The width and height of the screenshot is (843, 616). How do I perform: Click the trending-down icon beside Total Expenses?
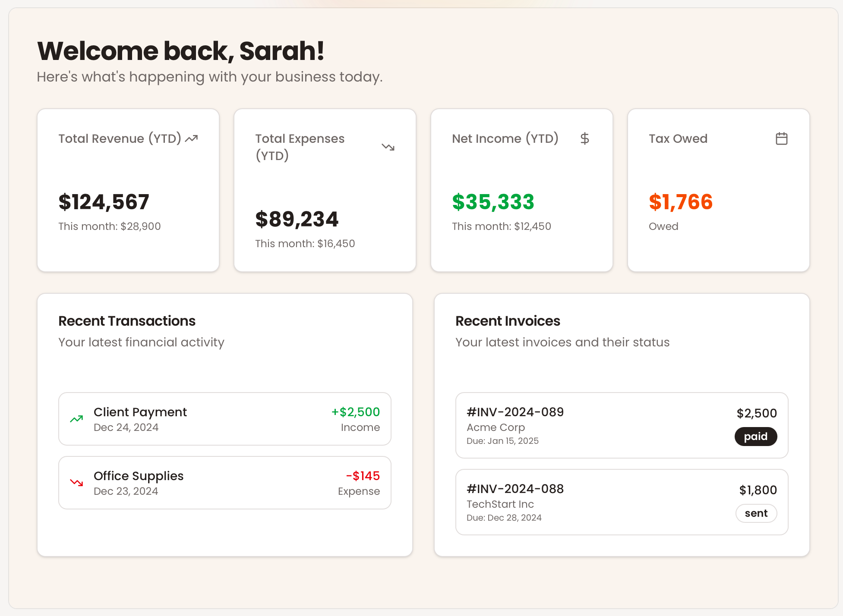click(388, 147)
